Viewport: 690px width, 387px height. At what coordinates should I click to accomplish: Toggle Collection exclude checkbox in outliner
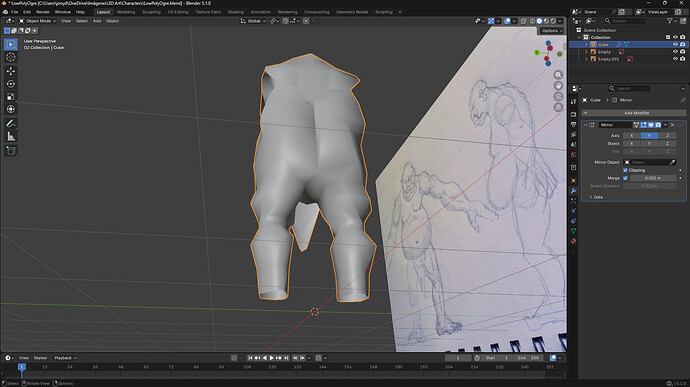[x=668, y=37]
